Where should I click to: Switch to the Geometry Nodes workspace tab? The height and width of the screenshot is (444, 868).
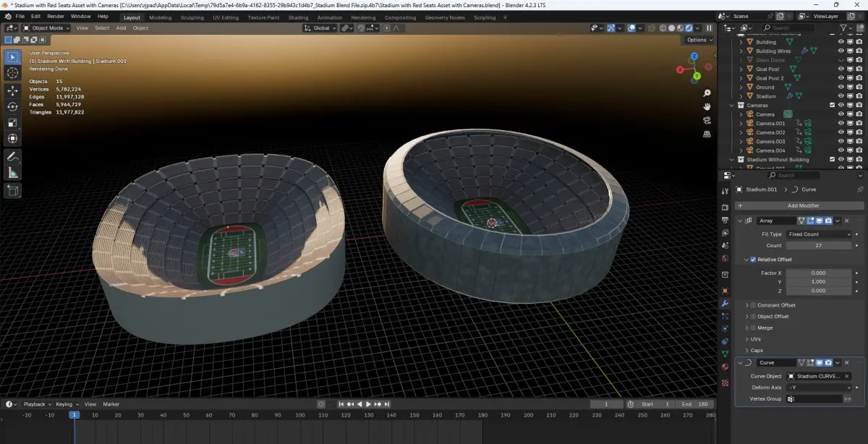click(x=445, y=17)
